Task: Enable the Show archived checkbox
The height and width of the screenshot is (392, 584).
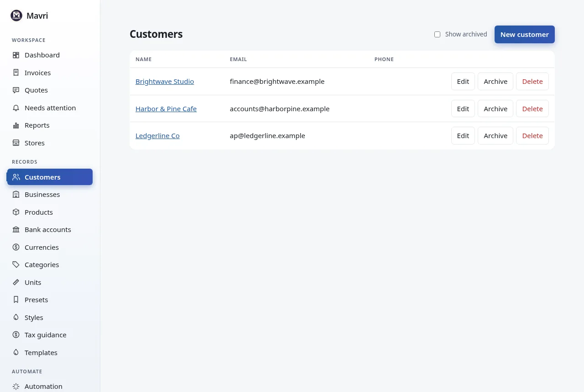Action: pos(437,34)
